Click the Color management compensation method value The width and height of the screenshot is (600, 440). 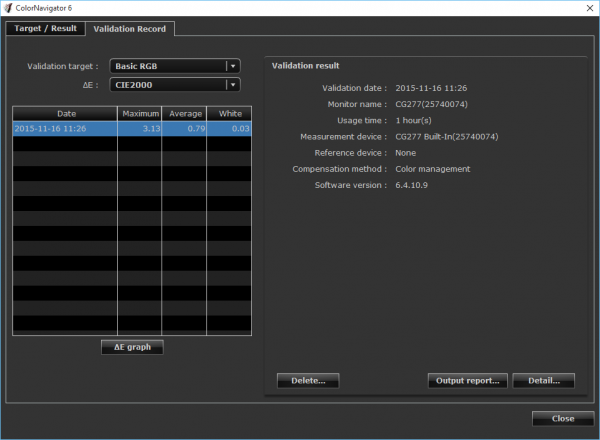(433, 169)
